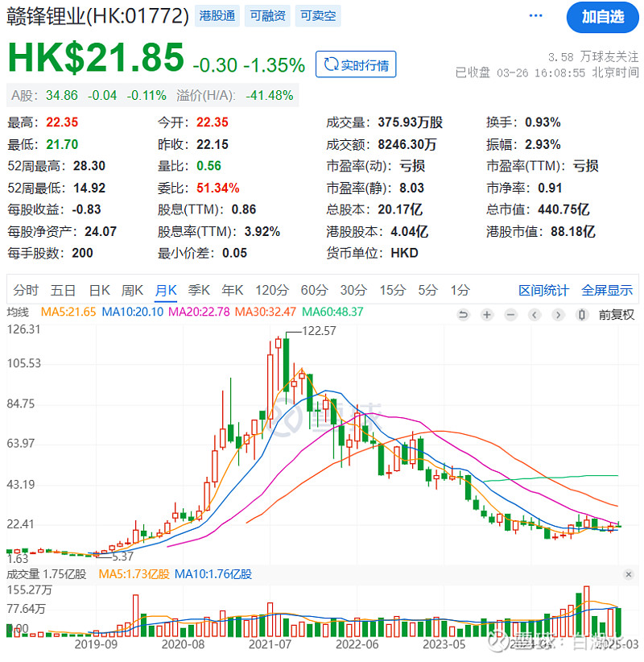Select the 周K chart tab
This screenshot has width=644, height=662.
pos(133,290)
